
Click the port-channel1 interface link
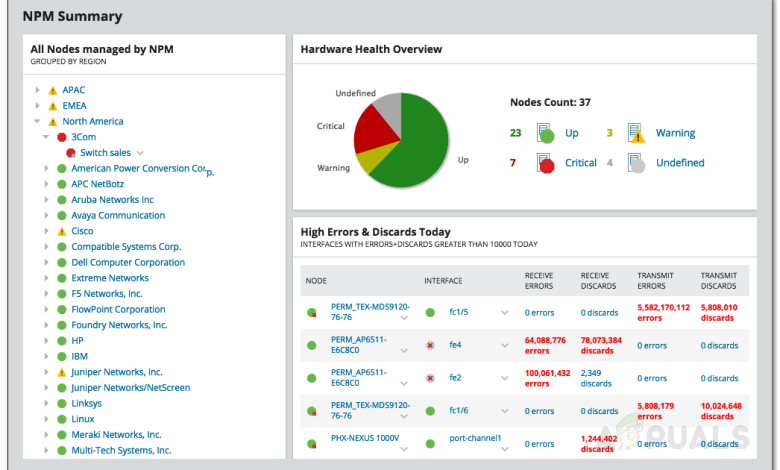pyautogui.click(x=475, y=438)
